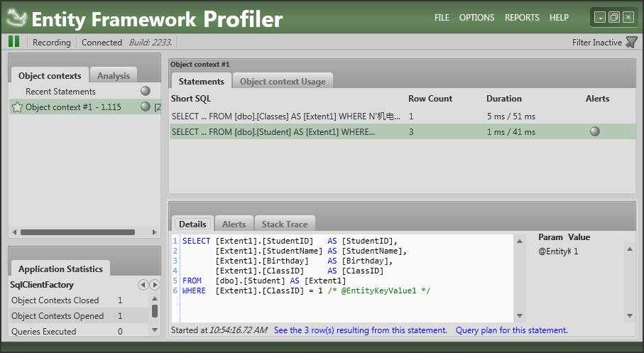Select the Application Statistics tab
Viewport: 644px width, 353px height.
point(60,268)
